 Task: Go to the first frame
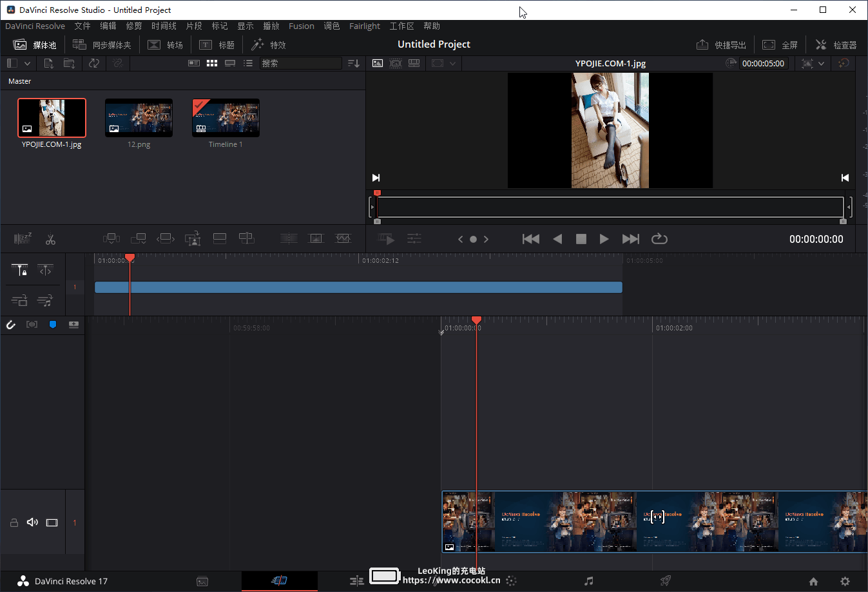531,239
